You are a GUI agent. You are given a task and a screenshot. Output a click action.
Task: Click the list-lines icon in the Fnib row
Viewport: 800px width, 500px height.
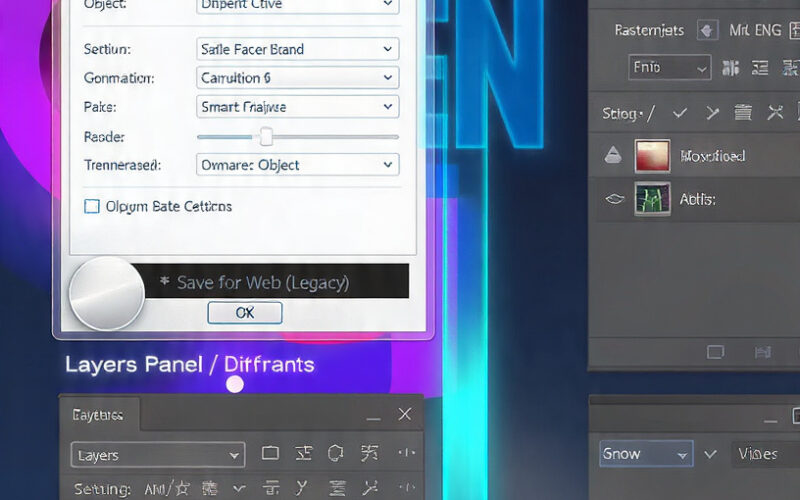pos(760,67)
